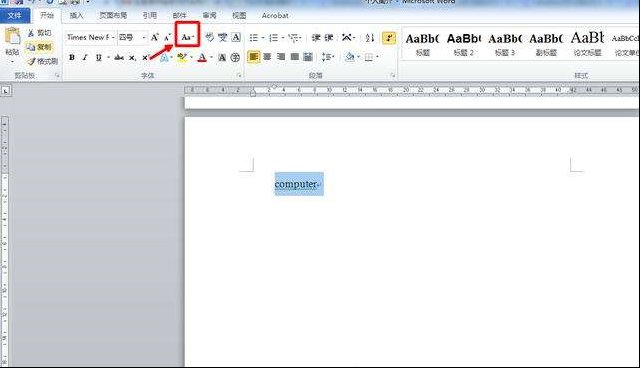Apply strikethrough to selected text
Viewport: 640px width, 368px height.
pos(119,58)
